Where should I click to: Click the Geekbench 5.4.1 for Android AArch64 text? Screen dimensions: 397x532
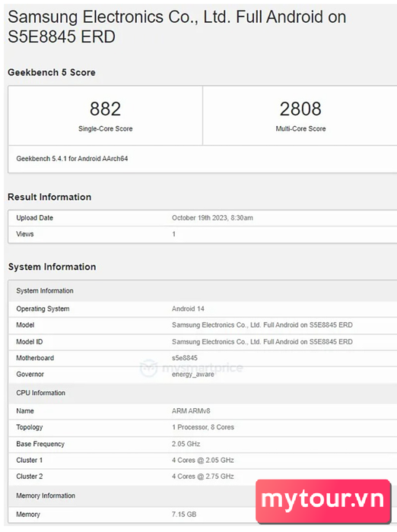(72, 158)
